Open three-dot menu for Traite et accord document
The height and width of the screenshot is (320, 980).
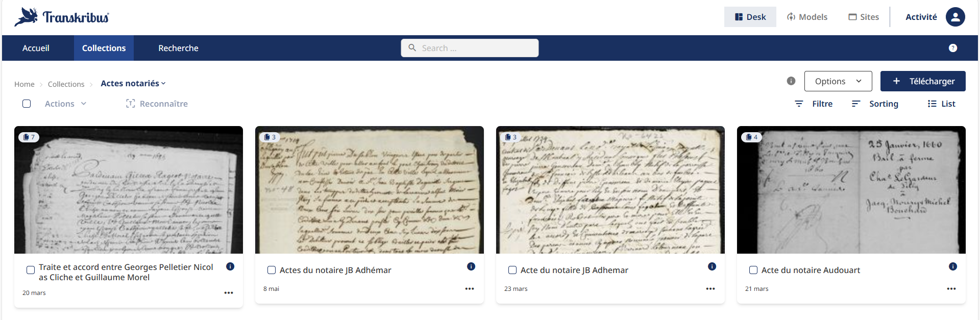point(229,293)
